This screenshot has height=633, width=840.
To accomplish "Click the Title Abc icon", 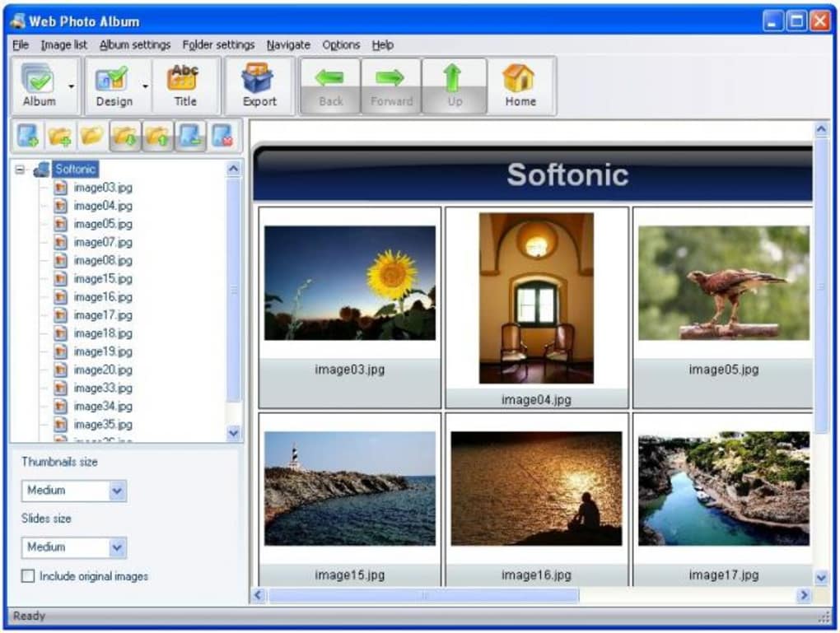I will pyautogui.click(x=184, y=77).
